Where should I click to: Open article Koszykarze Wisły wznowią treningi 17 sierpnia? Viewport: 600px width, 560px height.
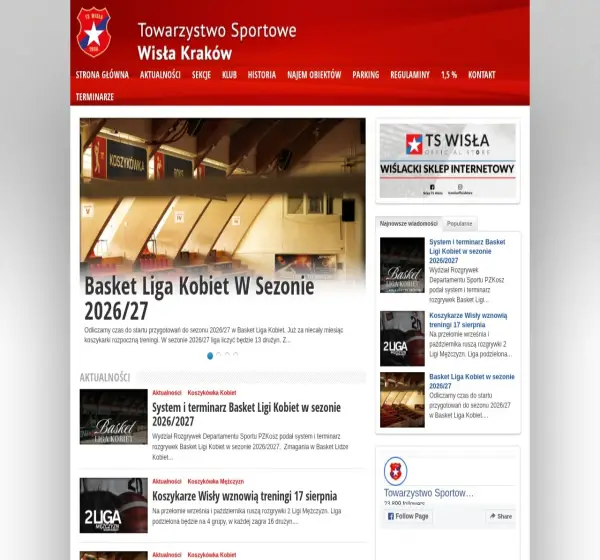click(245, 496)
